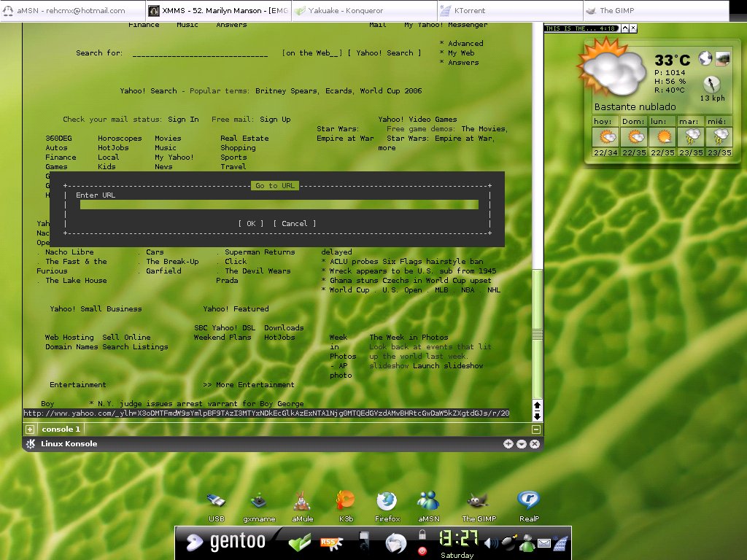The width and height of the screenshot is (747, 560).
Task: Switch to The GIMP taskbar entry
Action: [x=656, y=10]
